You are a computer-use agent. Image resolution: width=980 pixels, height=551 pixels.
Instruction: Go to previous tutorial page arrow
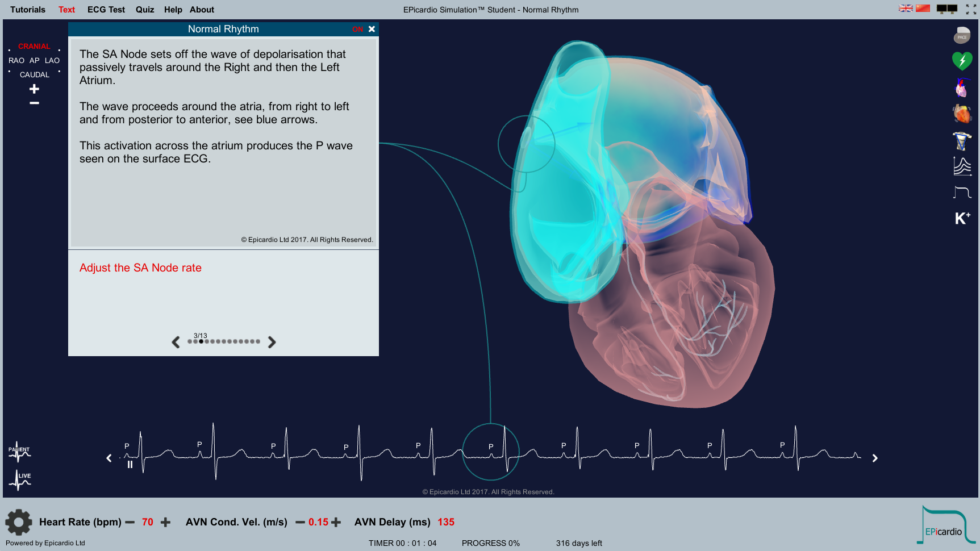(x=176, y=342)
